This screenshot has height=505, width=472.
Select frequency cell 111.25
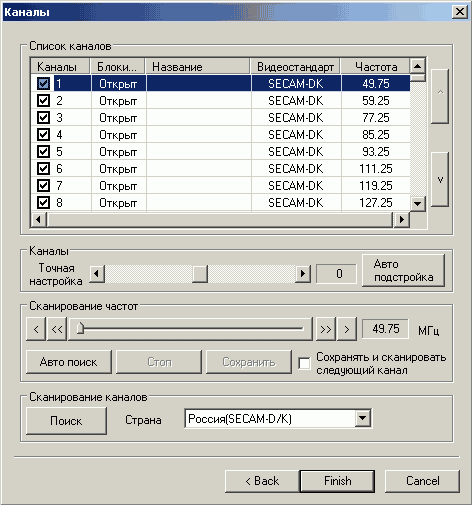coord(376,168)
